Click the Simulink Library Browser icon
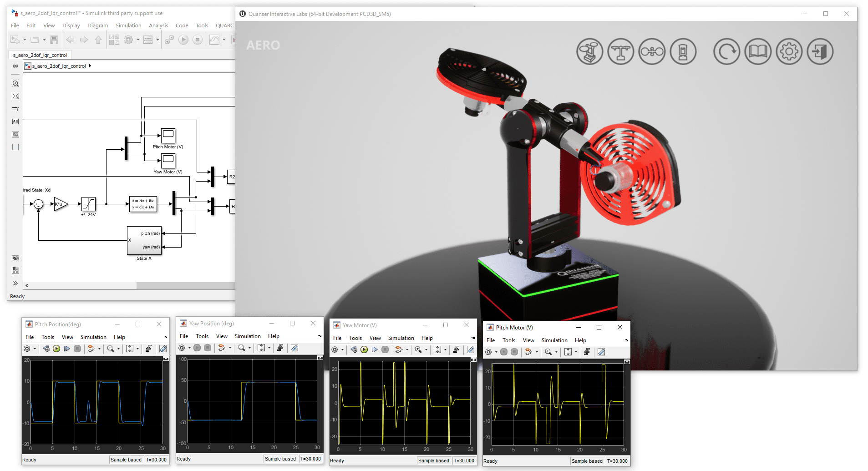Image resolution: width=868 pixels, height=471 pixels. 114,40
